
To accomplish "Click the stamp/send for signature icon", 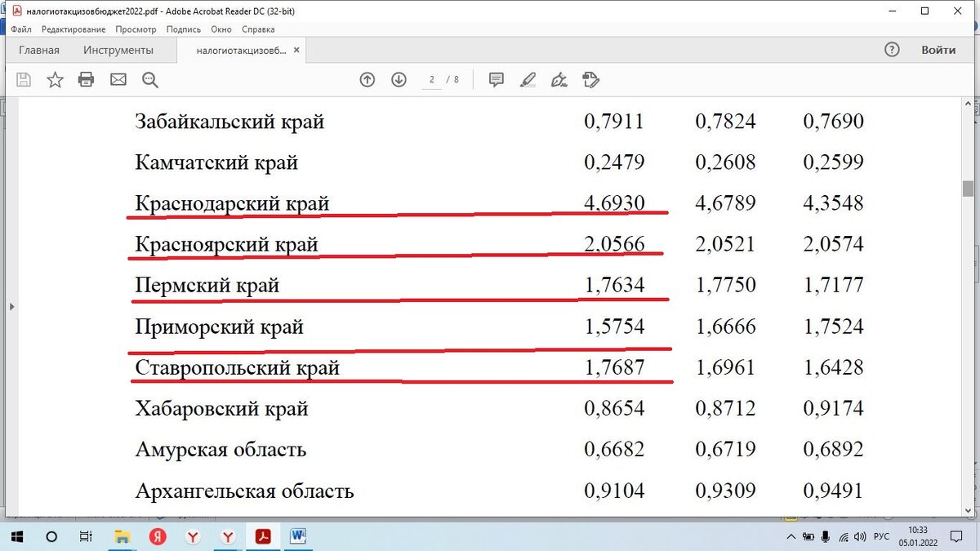I will (x=591, y=79).
